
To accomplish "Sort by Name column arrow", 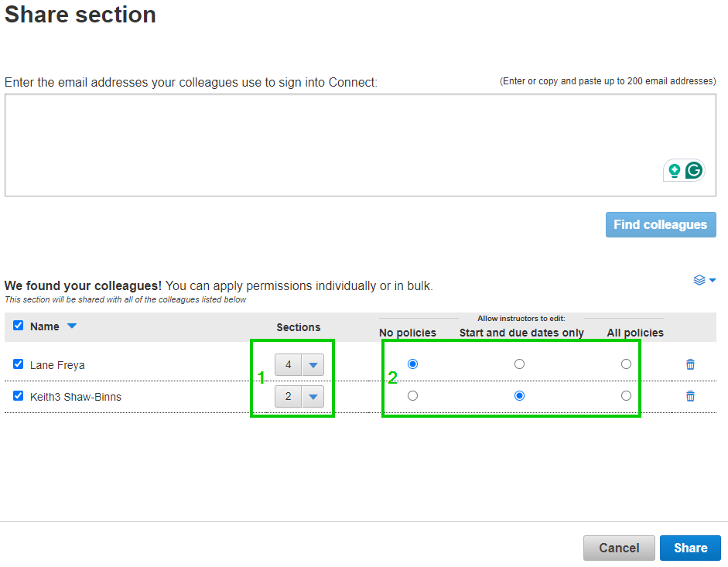I will (72, 326).
